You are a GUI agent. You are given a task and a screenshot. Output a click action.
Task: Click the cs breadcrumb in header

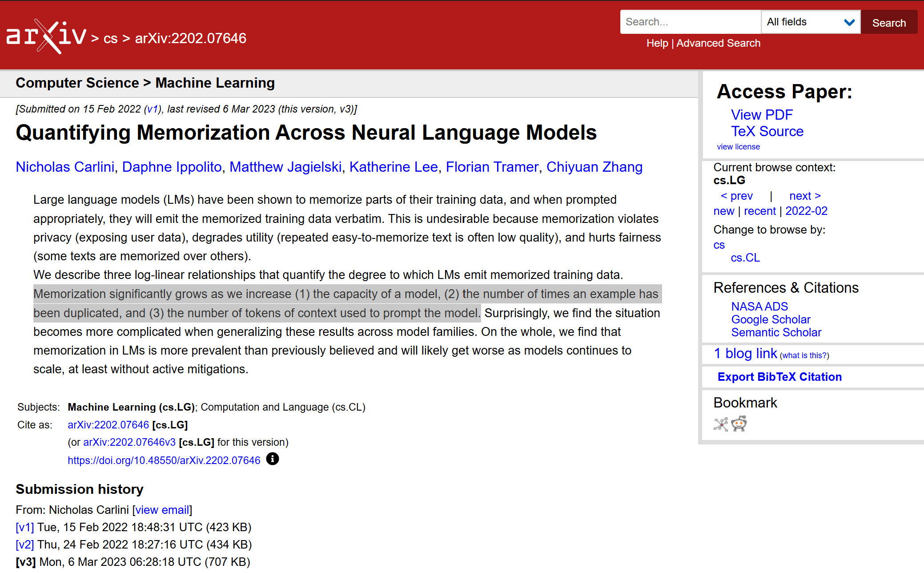click(x=110, y=39)
